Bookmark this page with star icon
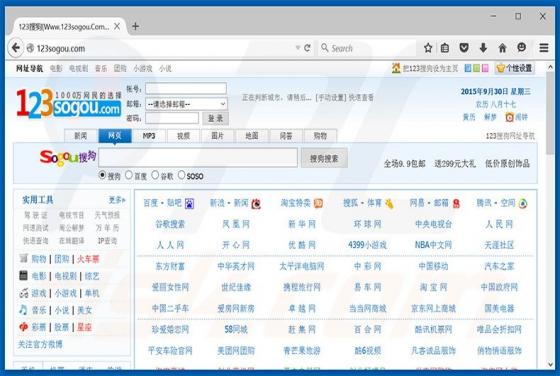Screen dimensions: 560x376 [x=428, y=48]
